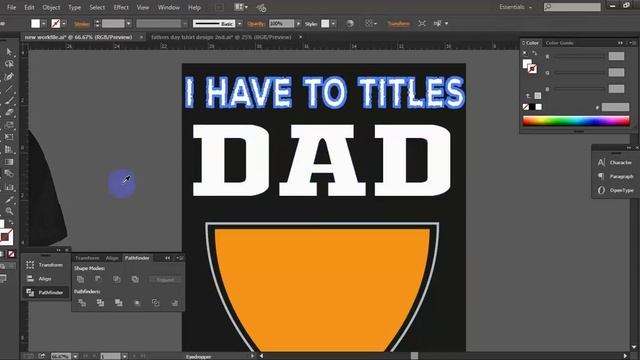The height and width of the screenshot is (360, 640).
Task: Click the R slider in Color panel
Action: [580, 56]
